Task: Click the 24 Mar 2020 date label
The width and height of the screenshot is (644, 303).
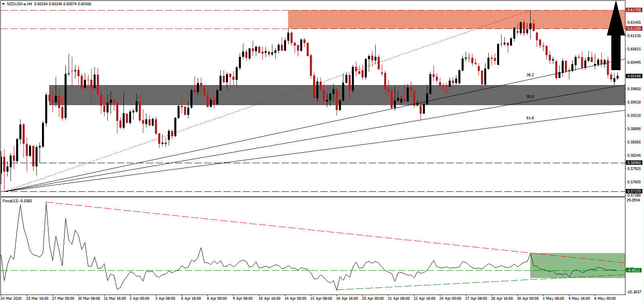Action: 12,299
